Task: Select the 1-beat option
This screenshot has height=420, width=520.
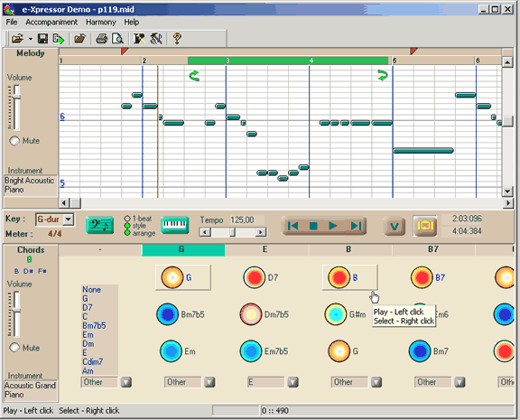Action: 127,219
